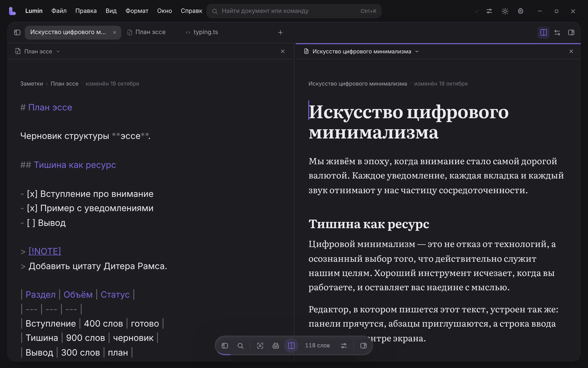Open the Формат menu
This screenshot has width=588, height=368.
137,11
